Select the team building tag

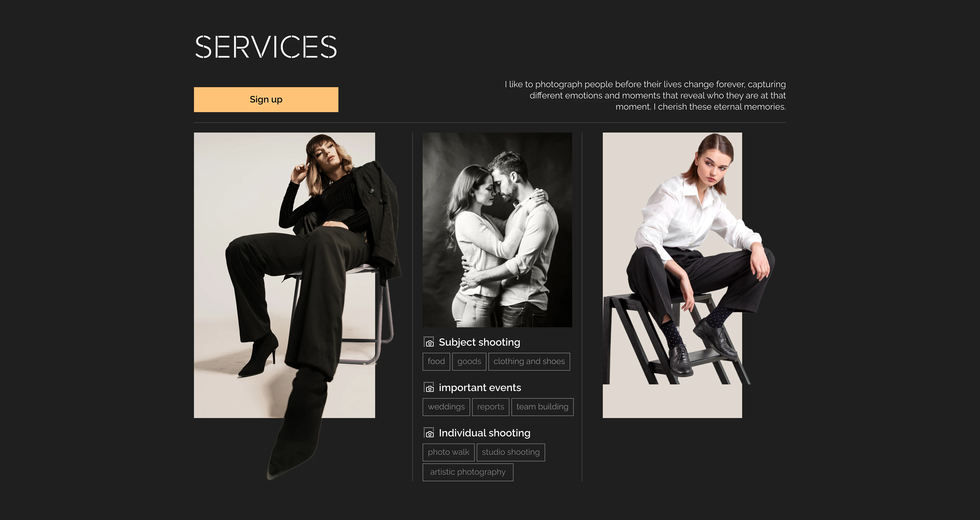tap(542, 407)
